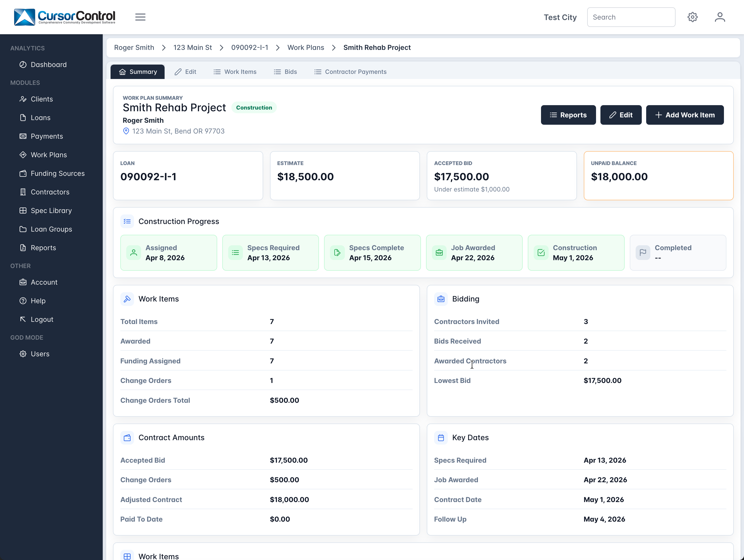Click the Under estimate $1,000.00 text
The height and width of the screenshot is (560, 744).
point(472,189)
